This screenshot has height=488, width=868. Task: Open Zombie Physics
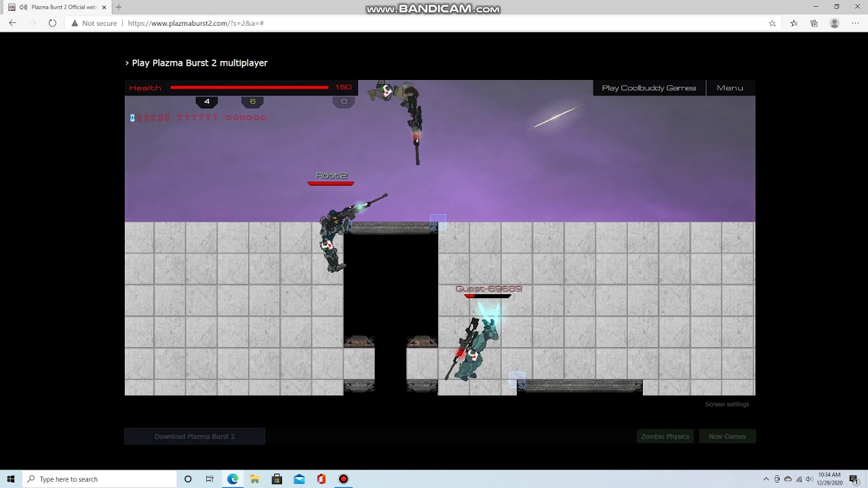click(x=665, y=436)
